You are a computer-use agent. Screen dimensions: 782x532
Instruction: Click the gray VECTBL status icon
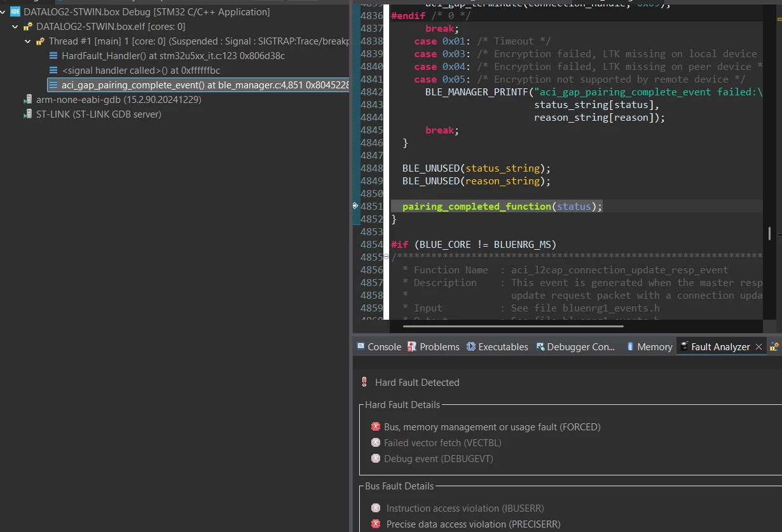pos(376,443)
